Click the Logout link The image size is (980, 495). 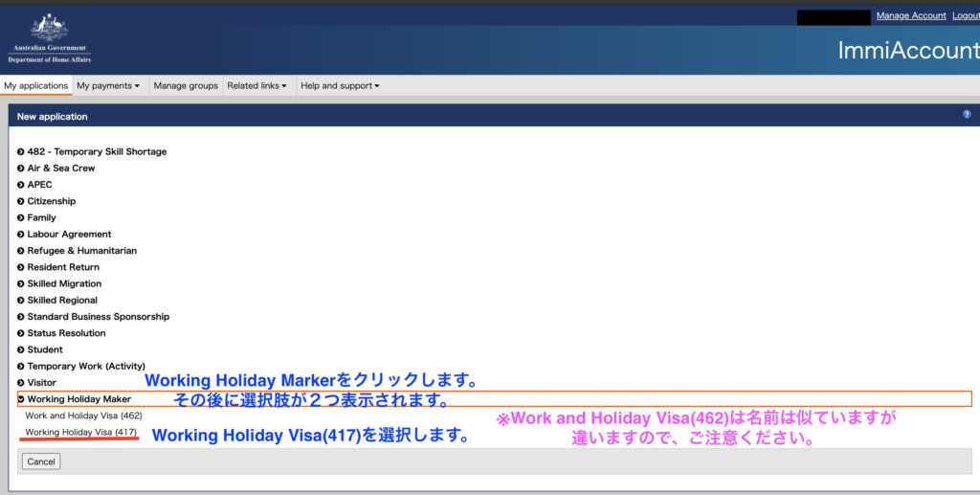pos(966,15)
